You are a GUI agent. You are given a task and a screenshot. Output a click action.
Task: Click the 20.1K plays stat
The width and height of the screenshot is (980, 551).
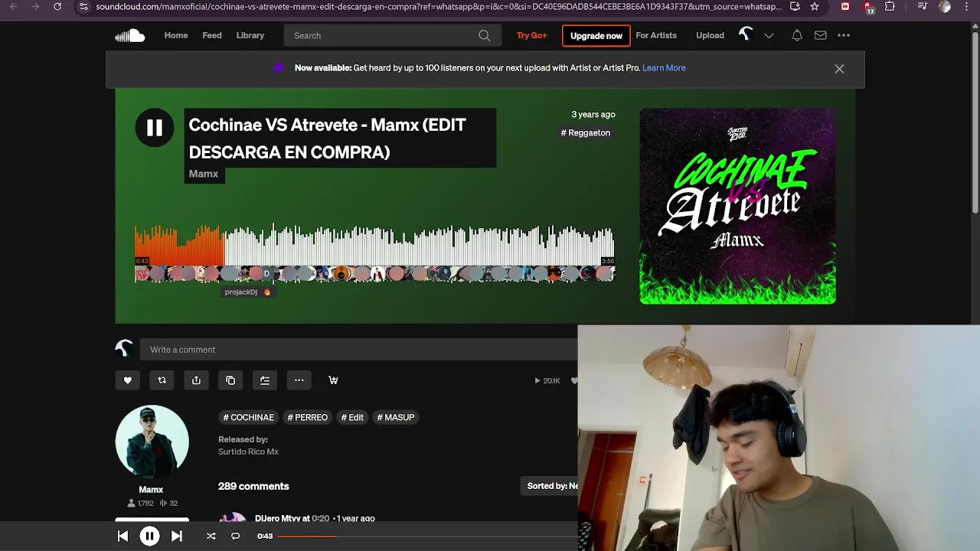coord(547,381)
